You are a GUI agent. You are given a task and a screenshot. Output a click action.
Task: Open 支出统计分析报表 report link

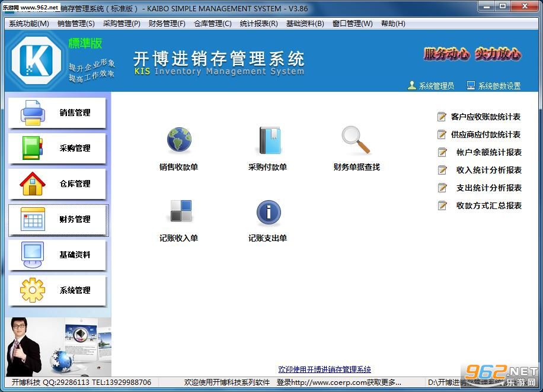click(489, 188)
